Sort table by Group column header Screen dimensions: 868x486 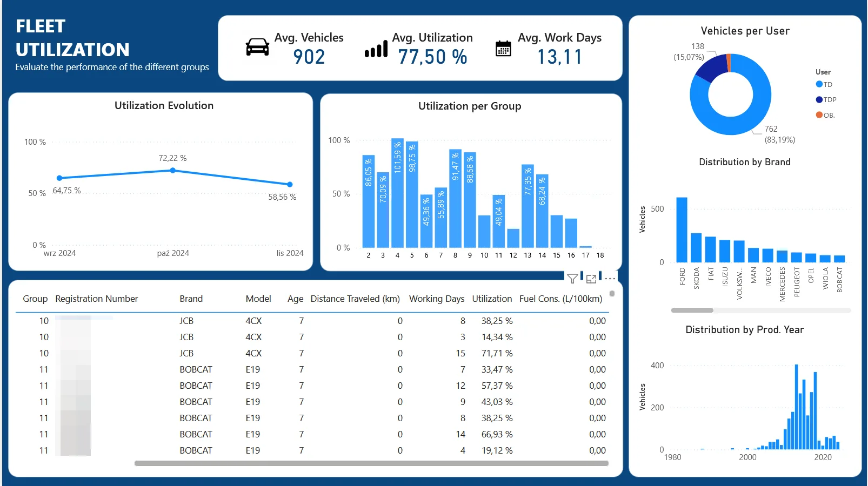coord(35,299)
